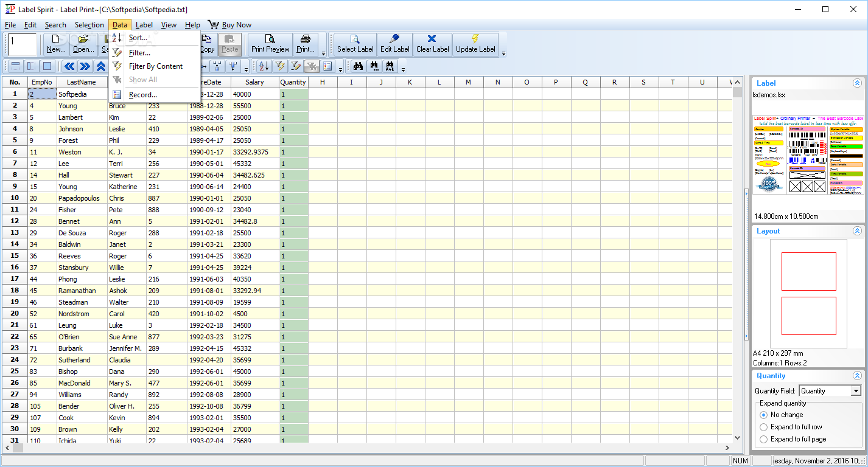Click the Find binoculars icon
This screenshot has width=868, height=467.
pos(359,66)
